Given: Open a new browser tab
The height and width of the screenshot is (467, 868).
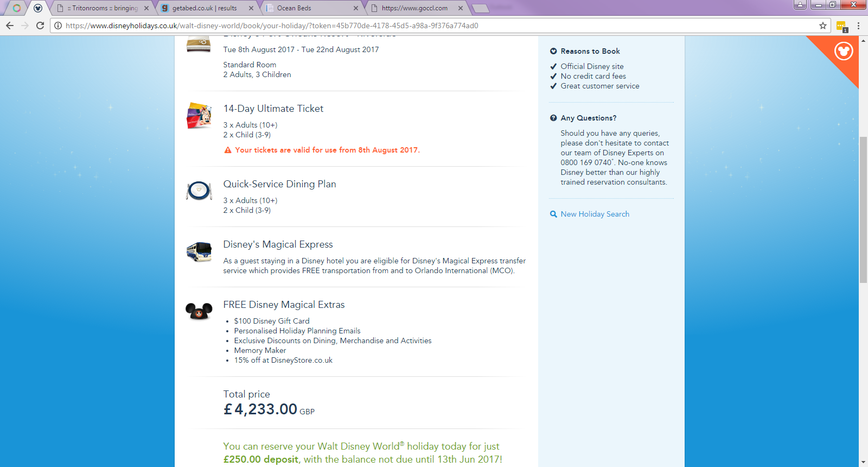Looking at the screenshot, I should coord(480,8).
